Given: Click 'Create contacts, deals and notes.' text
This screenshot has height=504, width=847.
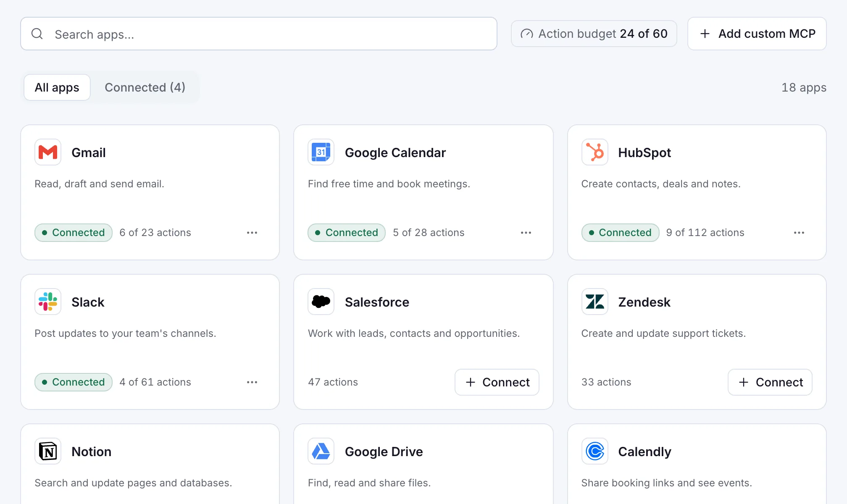Looking at the screenshot, I should click(x=661, y=184).
